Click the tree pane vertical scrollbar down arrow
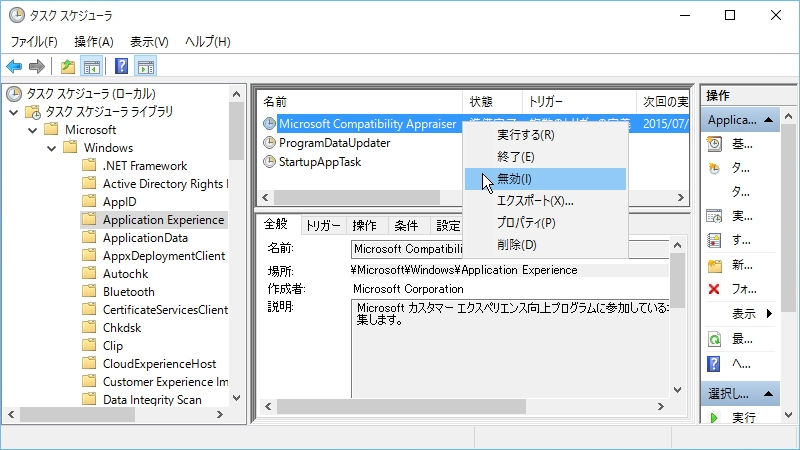Image resolution: width=800 pixels, height=450 pixels. click(x=236, y=398)
